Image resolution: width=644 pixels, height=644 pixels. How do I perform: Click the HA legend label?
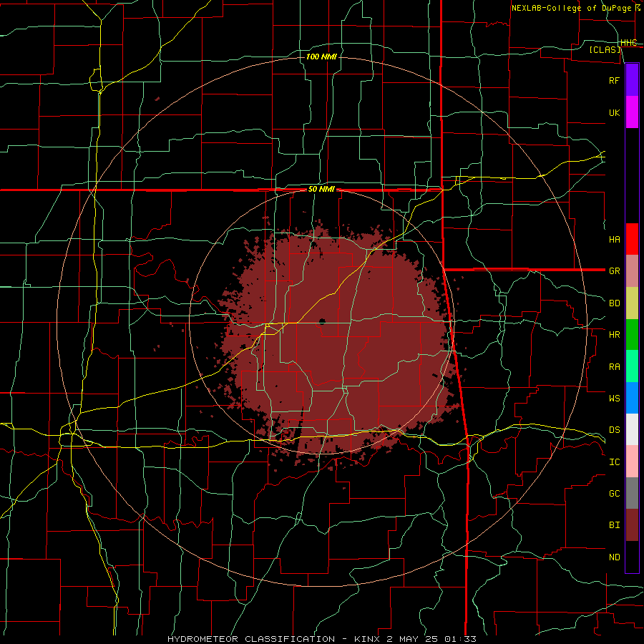click(x=614, y=240)
